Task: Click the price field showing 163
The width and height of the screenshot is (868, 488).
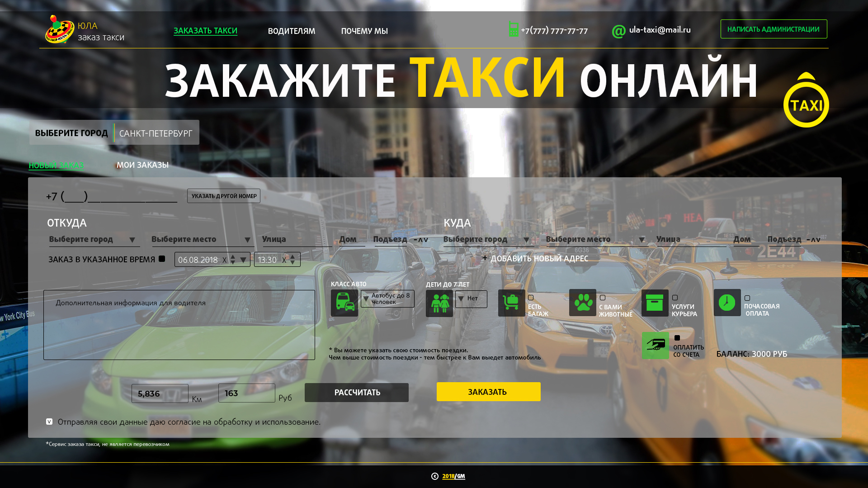Action: (247, 393)
